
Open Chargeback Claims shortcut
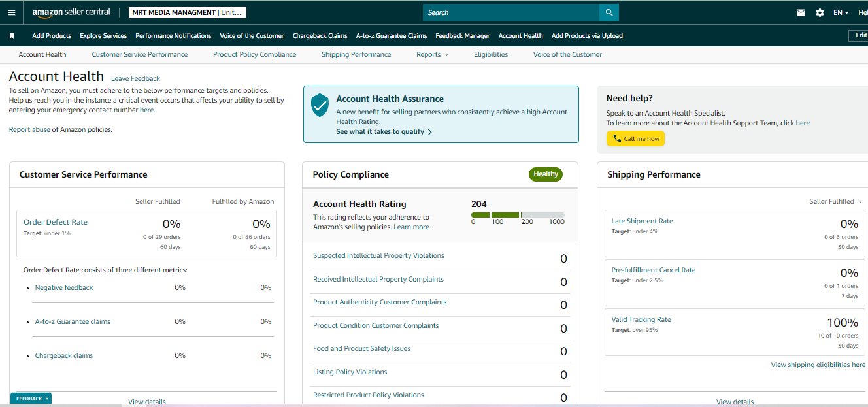tap(320, 36)
